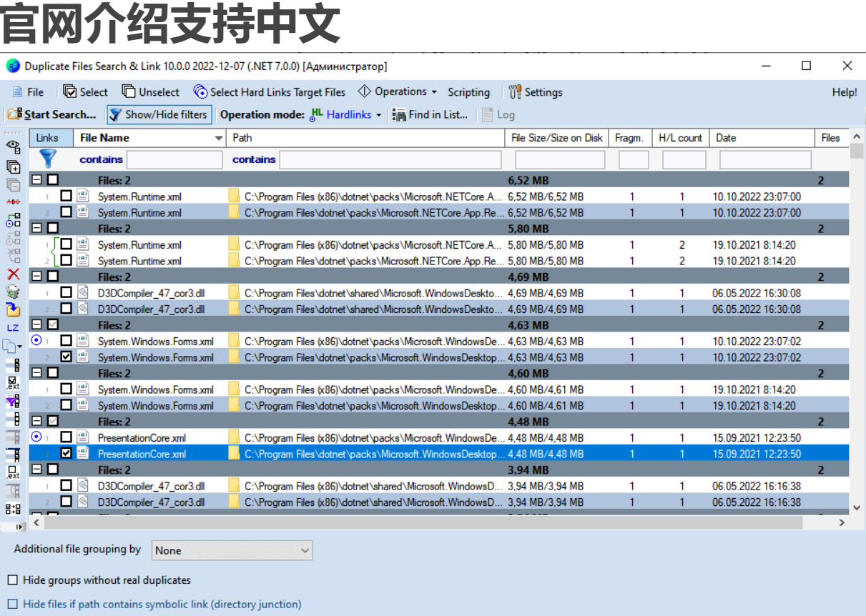Screen dimensions: 866x616
Task: Collapse the 4,60 MB file group
Action: (37, 373)
